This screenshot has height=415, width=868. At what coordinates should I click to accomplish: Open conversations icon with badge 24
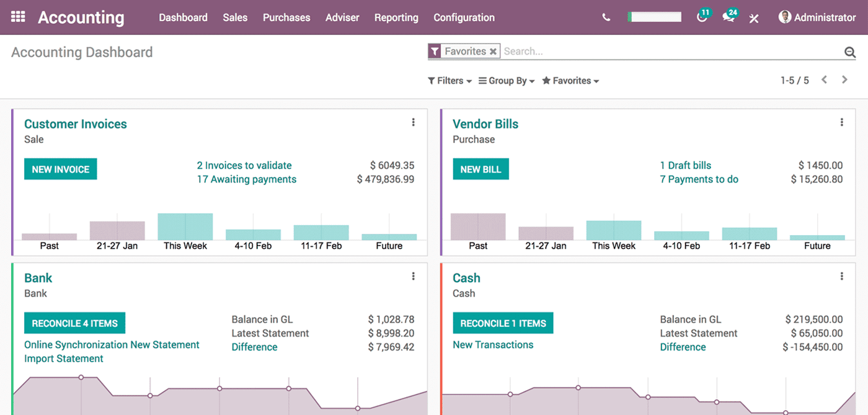tap(728, 17)
